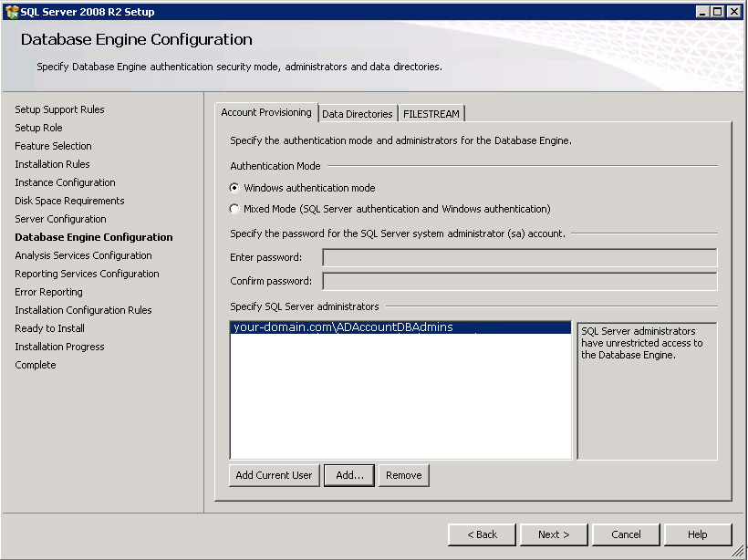
Task: Click Server Configuration step
Action: tap(60, 219)
